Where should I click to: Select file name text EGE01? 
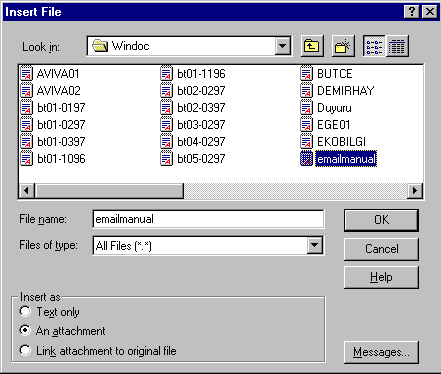334,125
